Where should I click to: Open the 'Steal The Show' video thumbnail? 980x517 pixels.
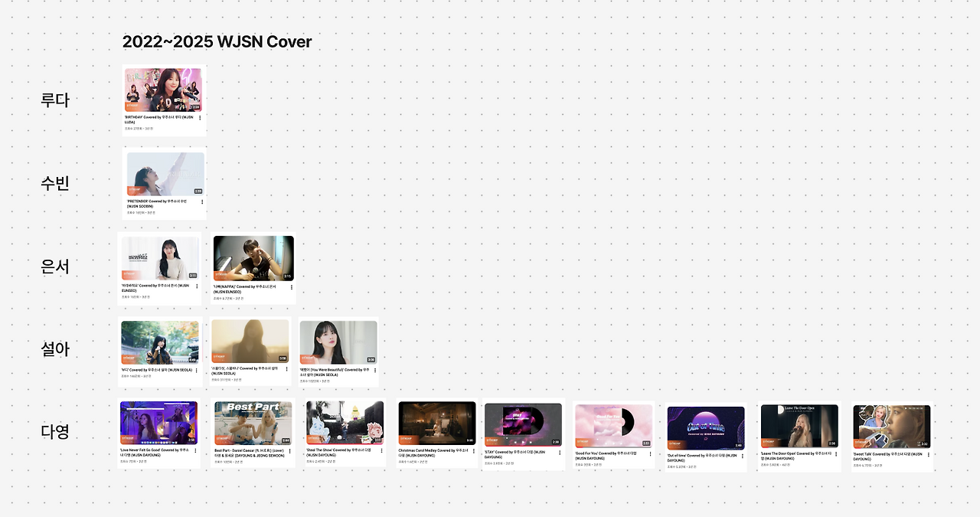coord(345,424)
